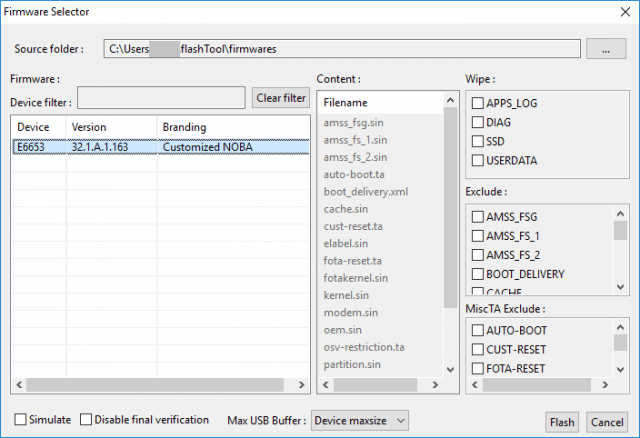Open the Max USB Buffer dropdown

pyautogui.click(x=360, y=420)
